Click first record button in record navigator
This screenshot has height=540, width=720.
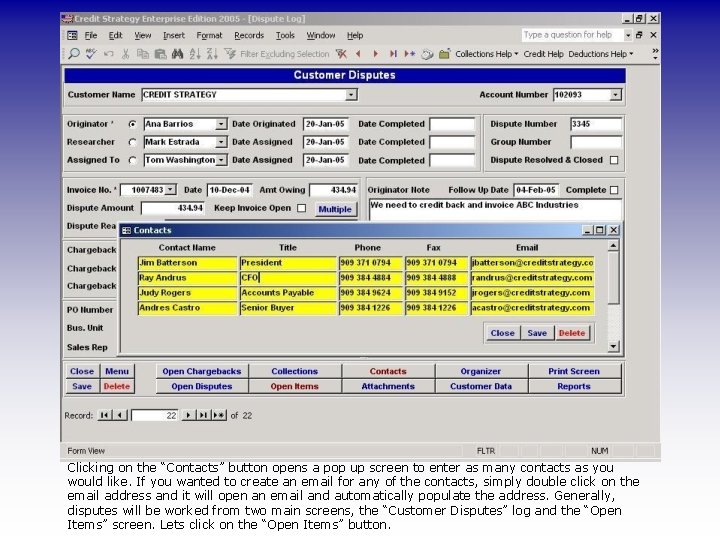[104, 415]
